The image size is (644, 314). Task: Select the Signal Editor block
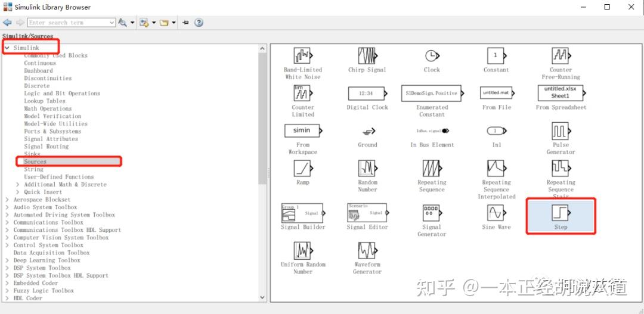click(367, 213)
